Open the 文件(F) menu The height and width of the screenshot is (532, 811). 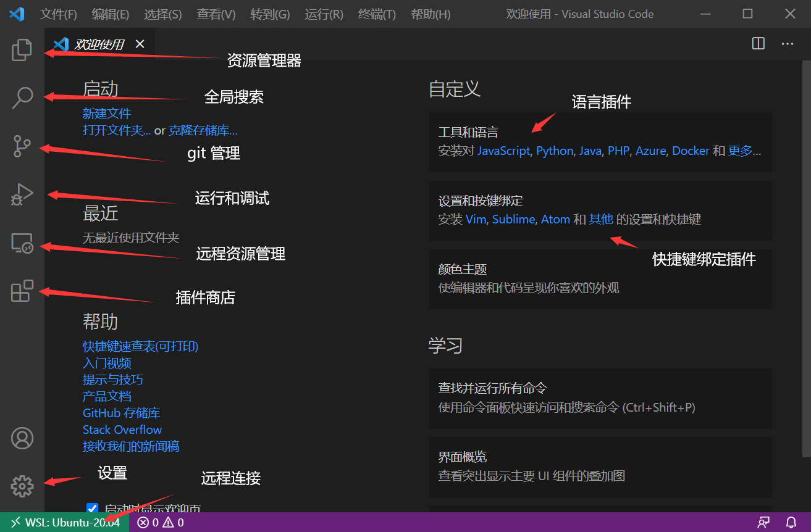click(59, 14)
